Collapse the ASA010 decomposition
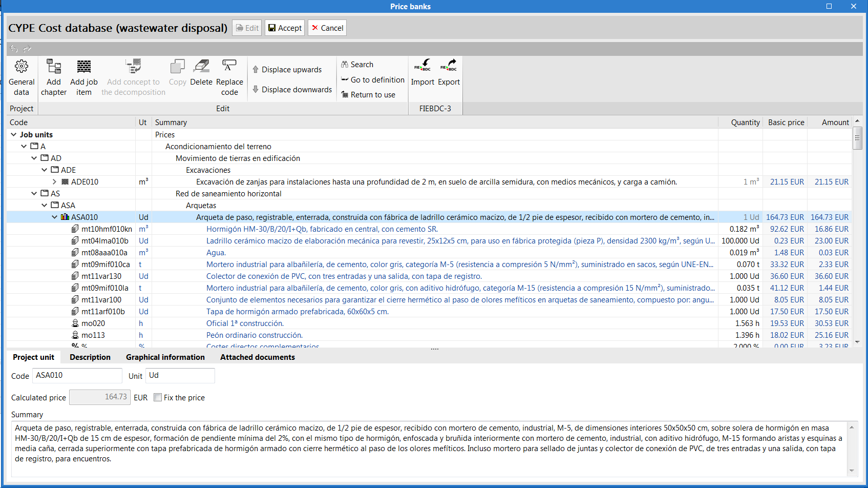The image size is (868, 488). 54,217
